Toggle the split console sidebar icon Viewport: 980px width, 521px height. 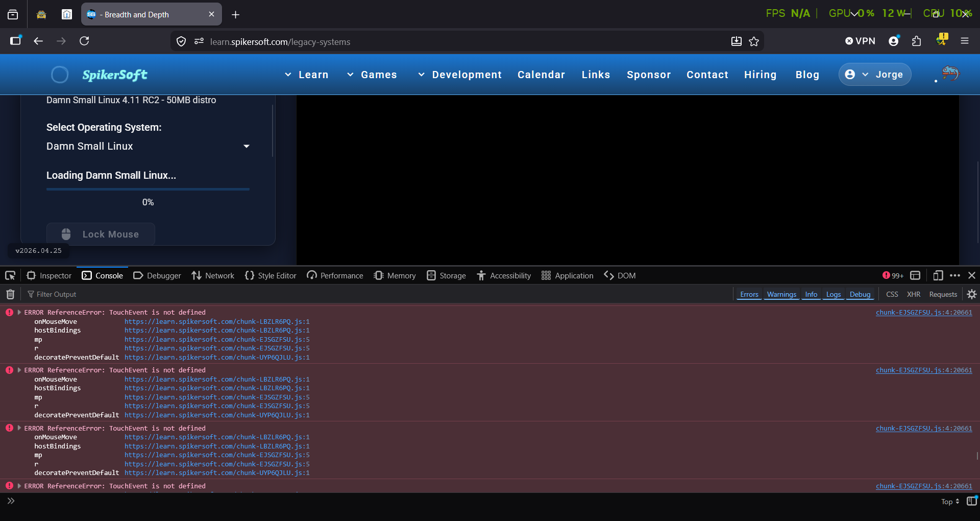click(972, 502)
